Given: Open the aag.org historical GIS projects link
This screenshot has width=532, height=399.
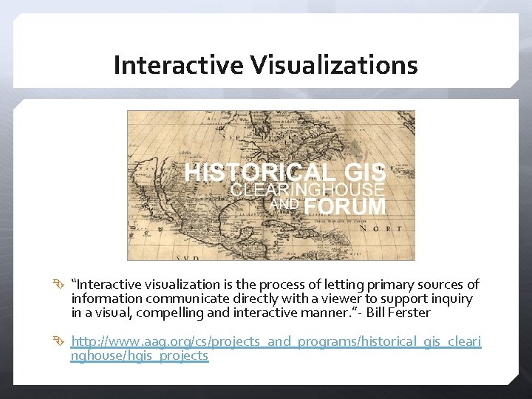Looking at the screenshot, I should click(276, 349).
